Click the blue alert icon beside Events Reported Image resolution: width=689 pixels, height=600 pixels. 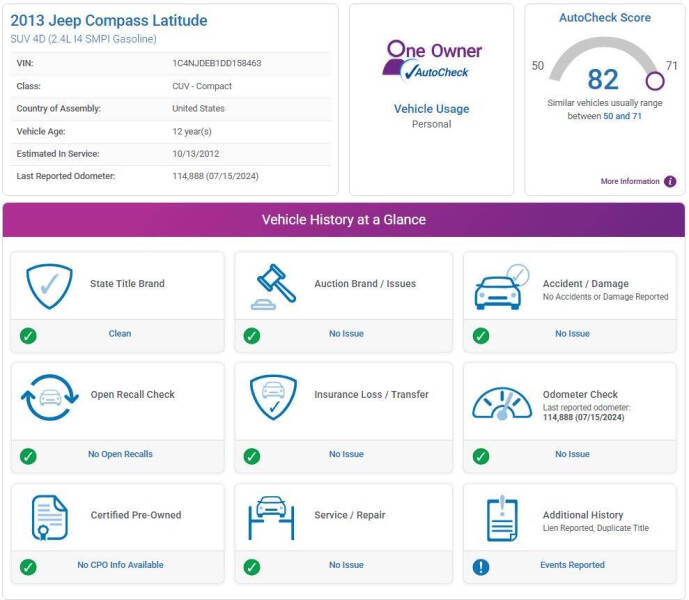pyautogui.click(x=481, y=567)
